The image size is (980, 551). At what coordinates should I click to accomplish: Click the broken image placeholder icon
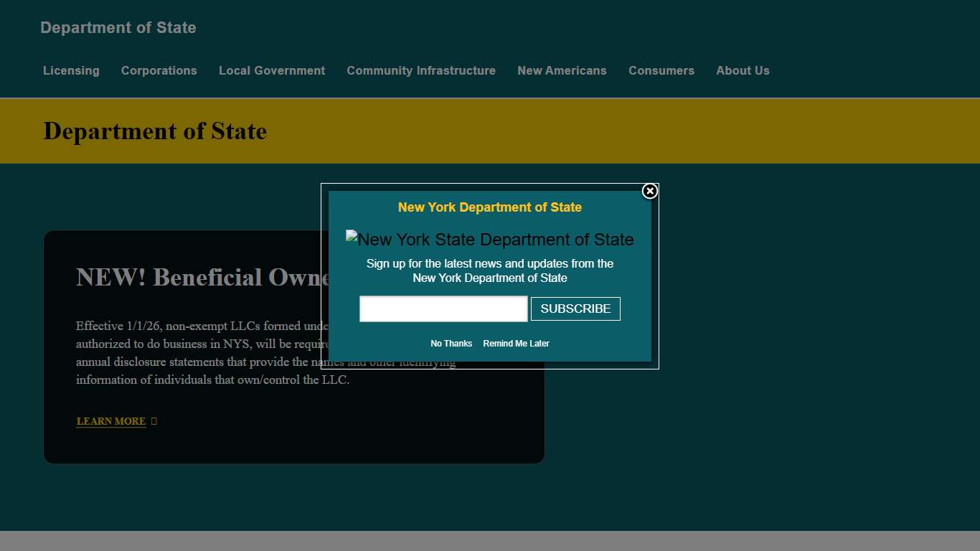point(351,235)
